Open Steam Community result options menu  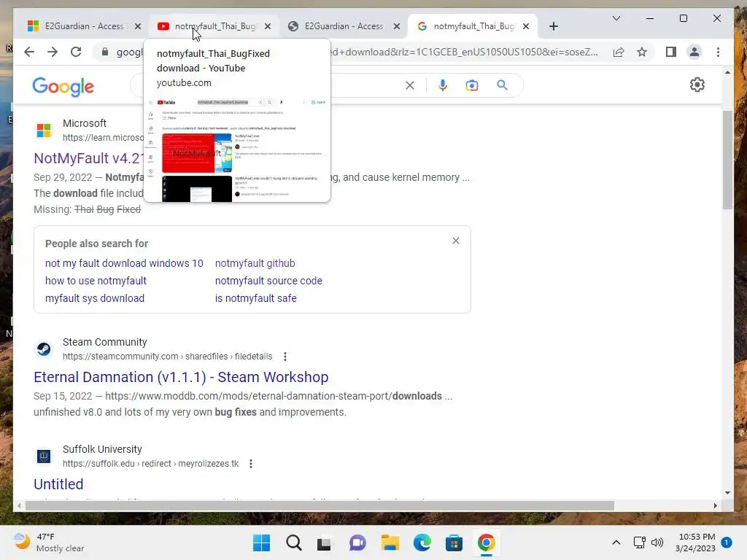285,356
